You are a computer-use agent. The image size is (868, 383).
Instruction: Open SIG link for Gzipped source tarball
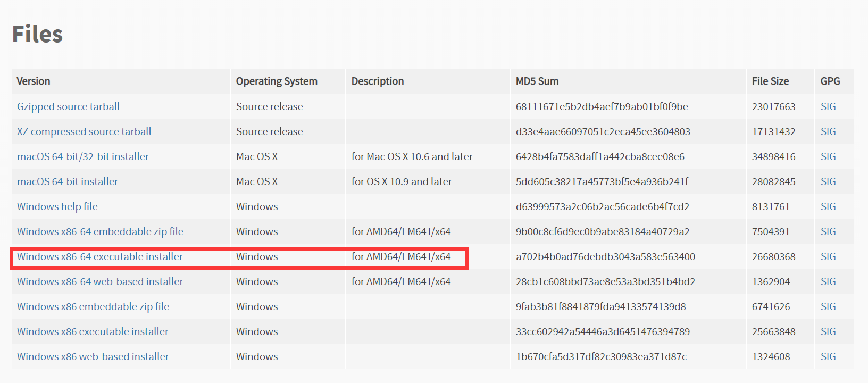tap(828, 106)
